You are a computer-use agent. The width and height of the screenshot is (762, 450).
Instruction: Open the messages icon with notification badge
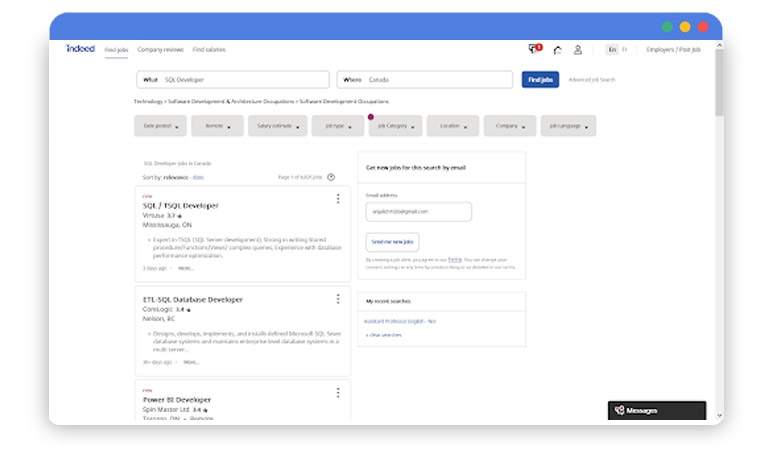pos(535,49)
